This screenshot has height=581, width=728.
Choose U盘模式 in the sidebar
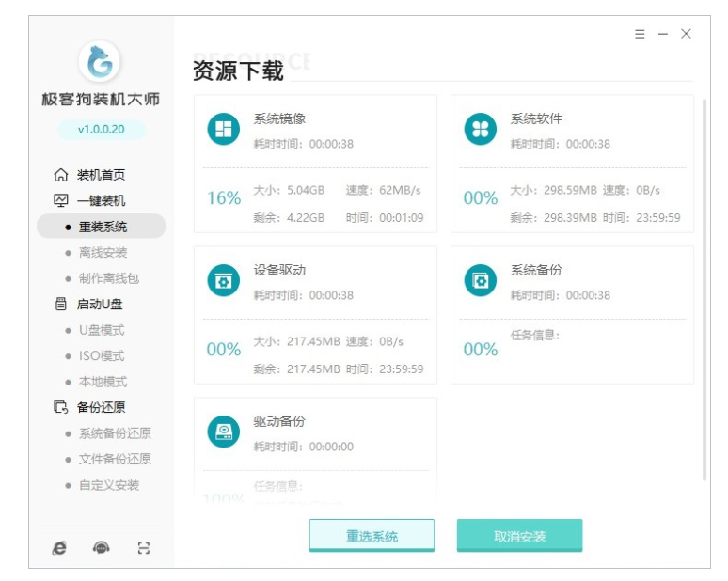(102, 330)
